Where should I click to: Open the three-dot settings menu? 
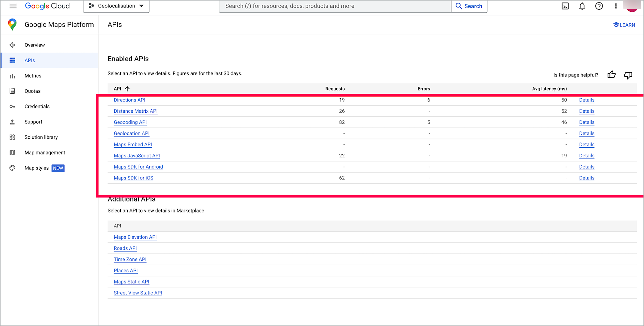click(616, 6)
